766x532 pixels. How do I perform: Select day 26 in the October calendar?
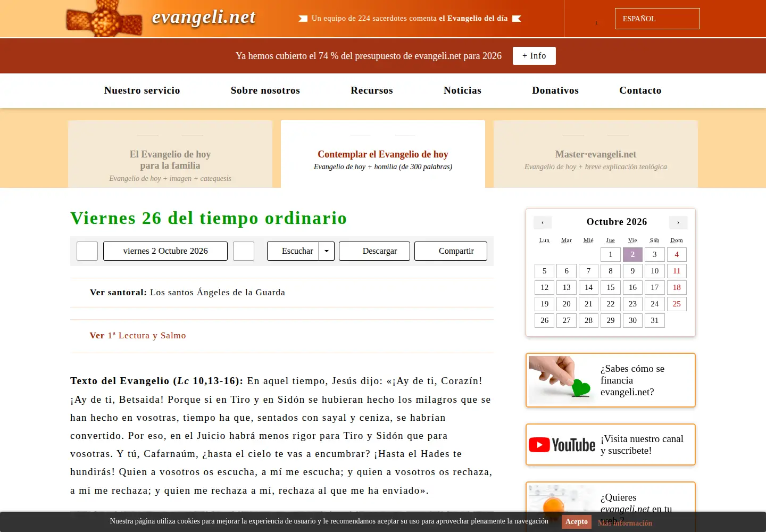coord(545,321)
